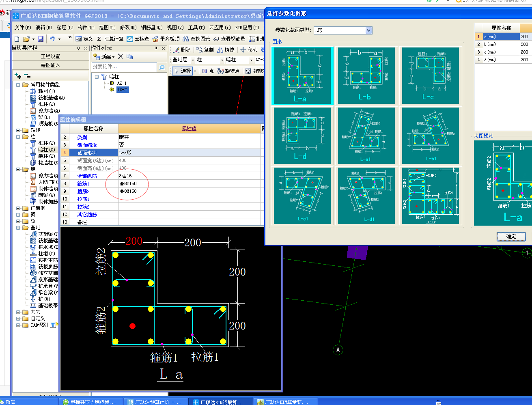Screen dimensions: 532x405
Task: Click the delete X icon in 构件列表
Action: 120,57
